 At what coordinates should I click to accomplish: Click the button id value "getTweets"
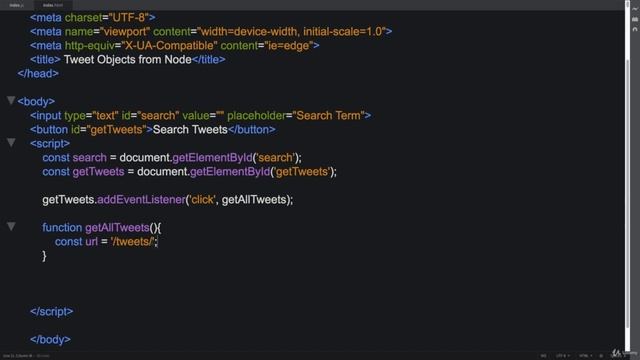click(x=116, y=130)
